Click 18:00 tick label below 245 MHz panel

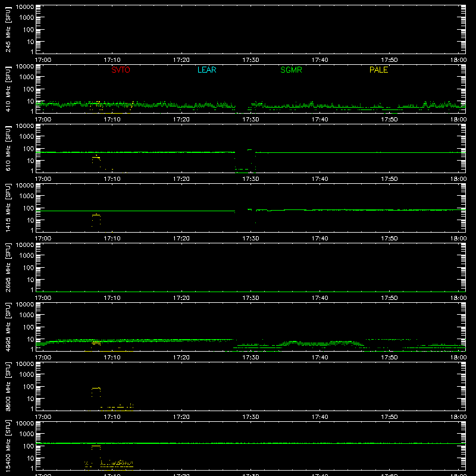pos(458,60)
